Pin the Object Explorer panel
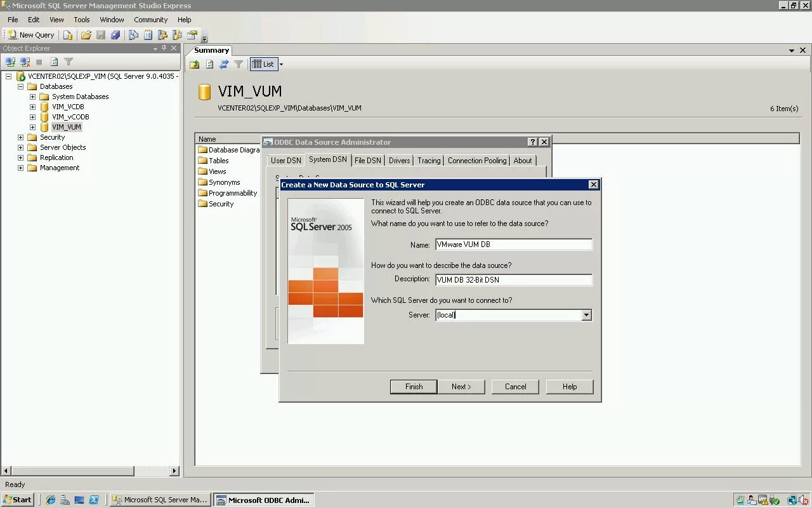This screenshot has width=812, height=508. 164,48
